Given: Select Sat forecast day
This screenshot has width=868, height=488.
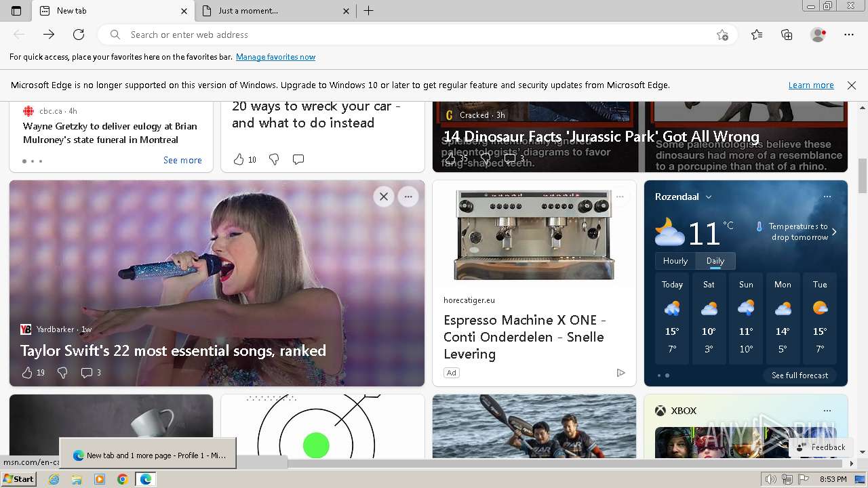Looking at the screenshot, I should click(x=709, y=318).
